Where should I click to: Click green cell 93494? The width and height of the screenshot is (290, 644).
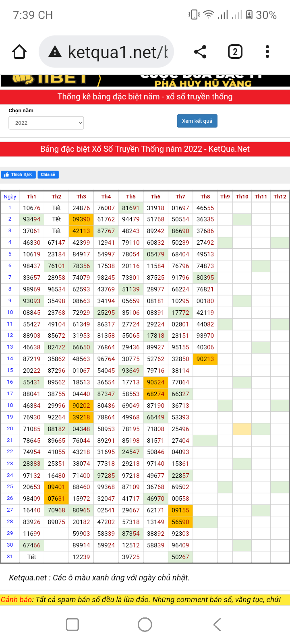(31, 219)
